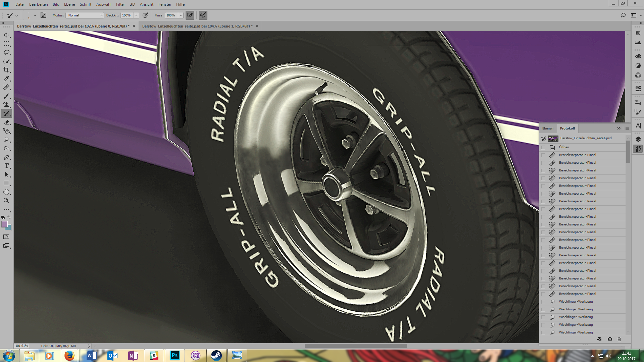Select the Rectangular Marquee tool
This screenshot has width=644, height=362.
point(6,44)
